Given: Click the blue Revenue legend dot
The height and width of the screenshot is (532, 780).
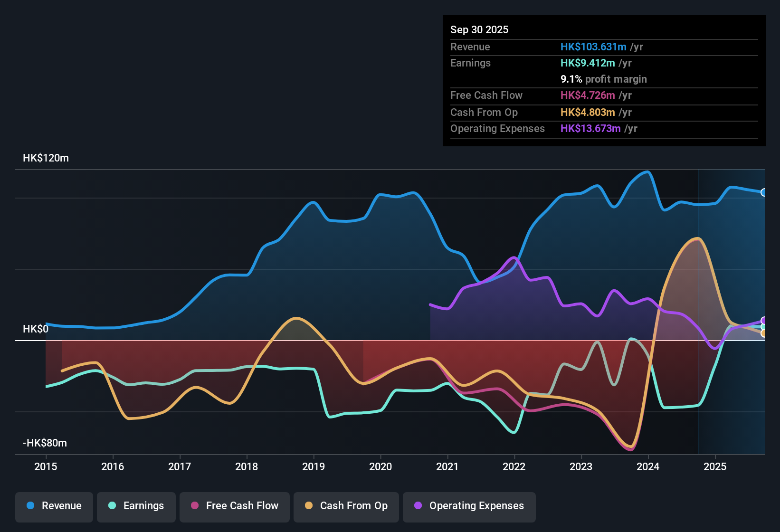Looking at the screenshot, I should (29, 506).
